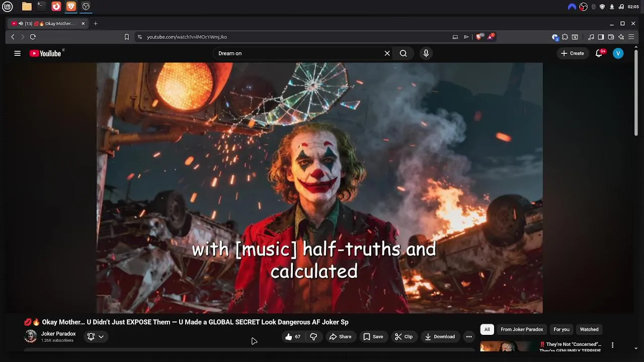Download the video
Screen dimensions: 644x362
coord(440,337)
